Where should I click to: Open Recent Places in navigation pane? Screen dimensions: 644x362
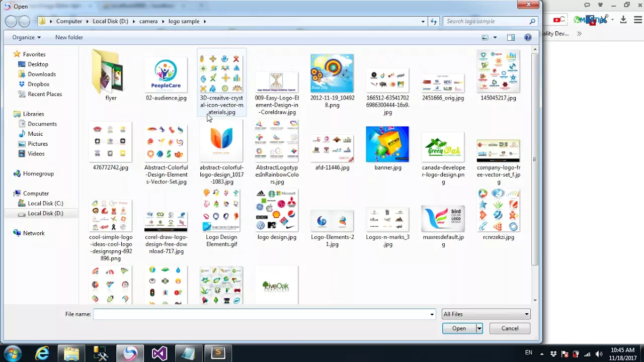pyautogui.click(x=45, y=94)
